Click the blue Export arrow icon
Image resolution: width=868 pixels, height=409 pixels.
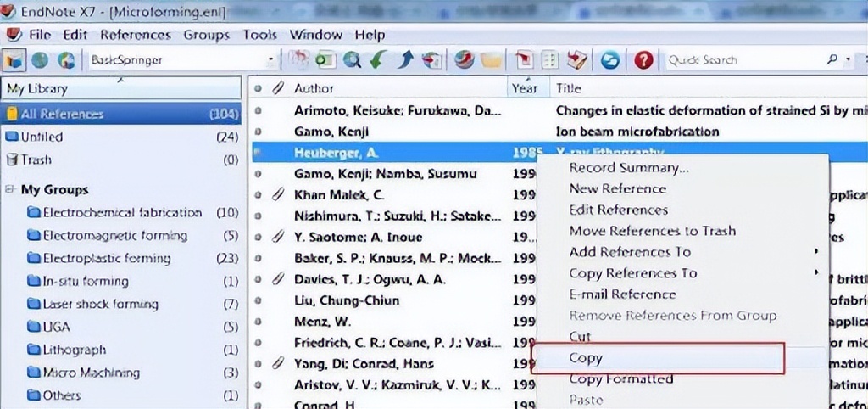[x=404, y=60]
